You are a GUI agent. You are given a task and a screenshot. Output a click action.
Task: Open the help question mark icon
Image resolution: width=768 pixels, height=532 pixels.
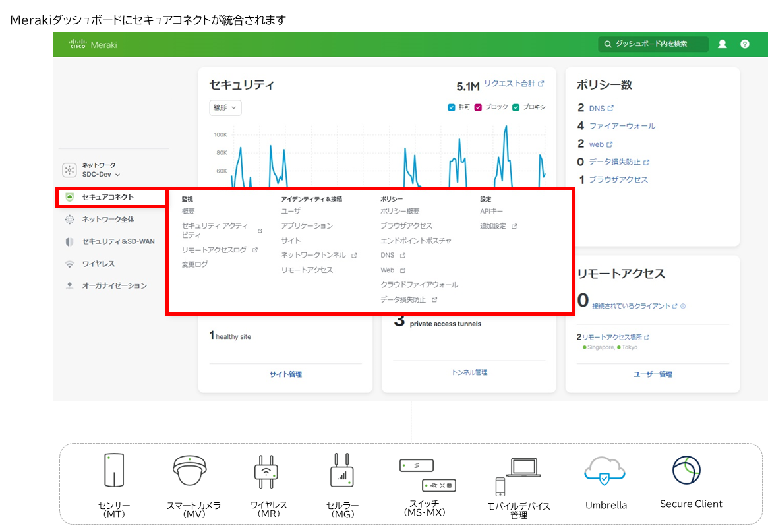pyautogui.click(x=744, y=44)
